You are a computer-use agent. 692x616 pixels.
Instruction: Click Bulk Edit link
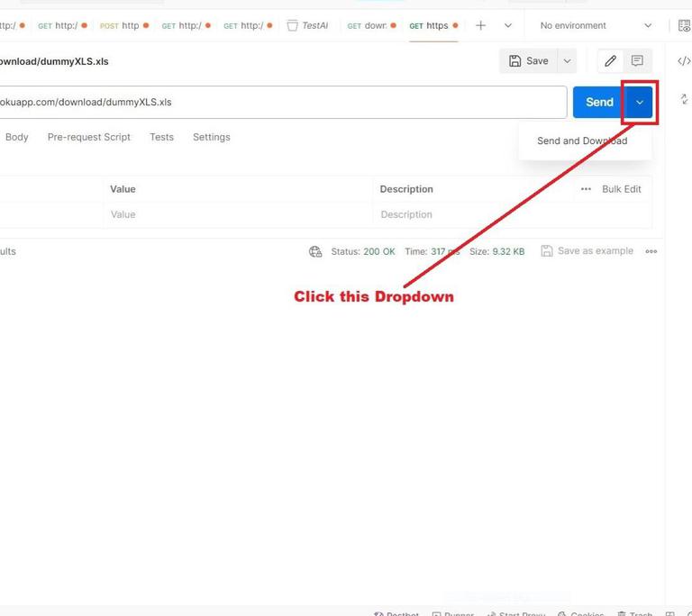(x=622, y=189)
